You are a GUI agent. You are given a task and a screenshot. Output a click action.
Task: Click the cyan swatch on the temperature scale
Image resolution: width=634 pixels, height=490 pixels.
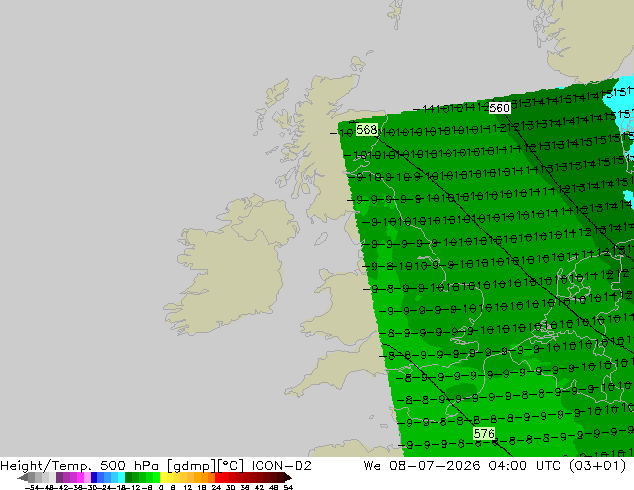(x=121, y=477)
